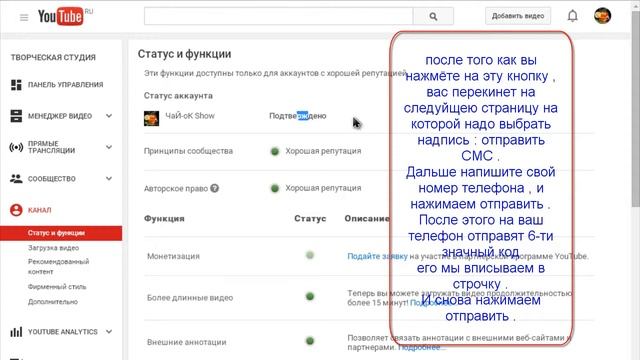Expand YouTube Analytics chevron
The height and width of the screenshot is (360, 640).
[109, 331]
